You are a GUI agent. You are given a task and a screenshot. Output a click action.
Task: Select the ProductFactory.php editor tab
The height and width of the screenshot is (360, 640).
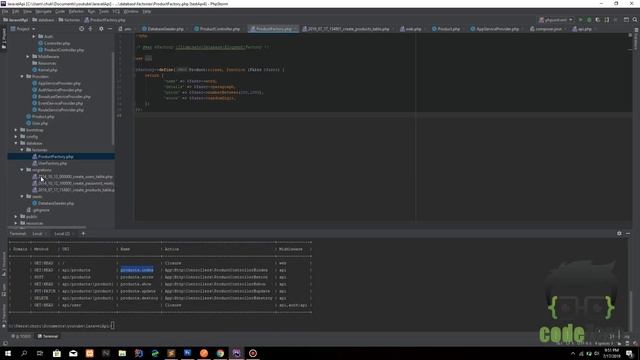click(x=272, y=29)
